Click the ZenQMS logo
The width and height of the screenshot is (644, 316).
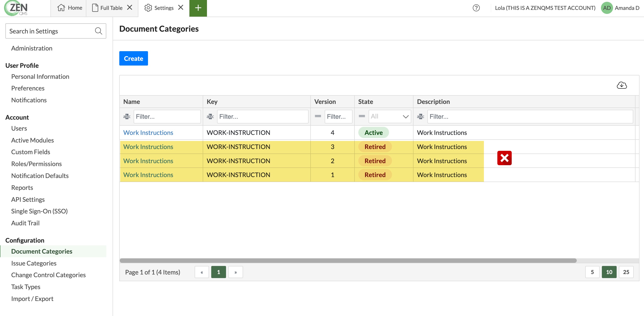pos(16,8)
